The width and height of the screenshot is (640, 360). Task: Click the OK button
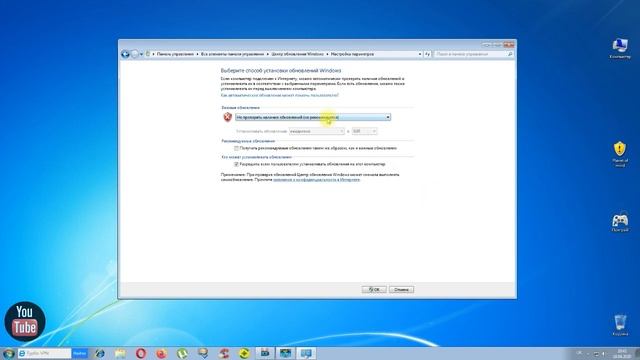point(374,289)
